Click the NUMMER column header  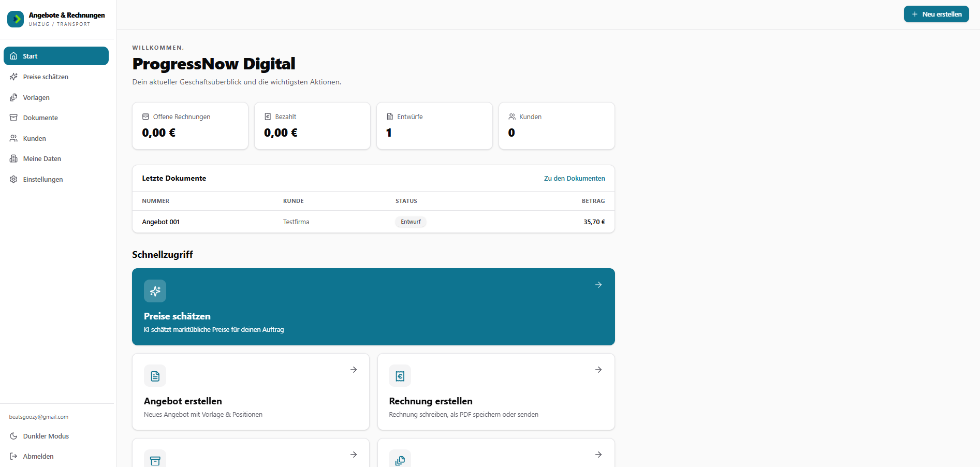156,201
